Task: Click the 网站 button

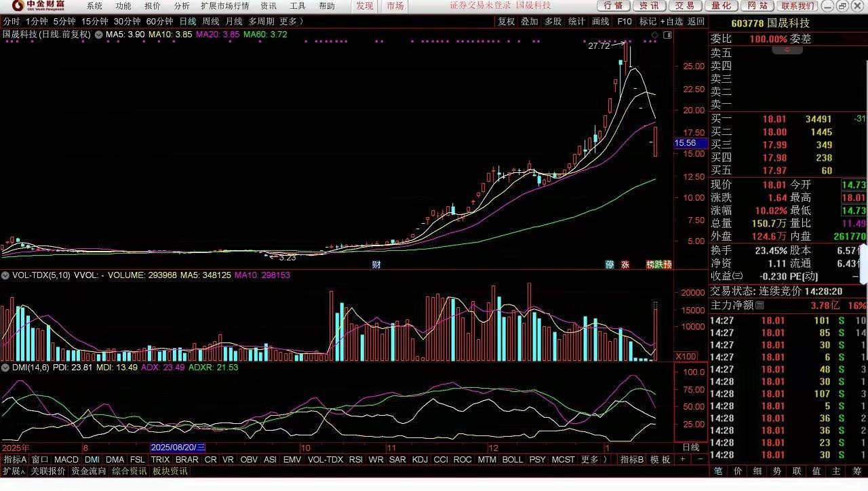Action: [757, 5]
